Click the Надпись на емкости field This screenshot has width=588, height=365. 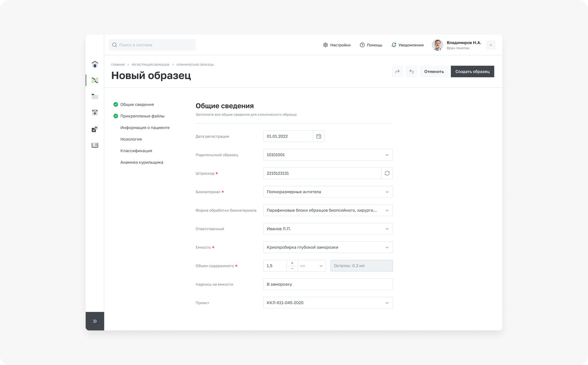328,285
